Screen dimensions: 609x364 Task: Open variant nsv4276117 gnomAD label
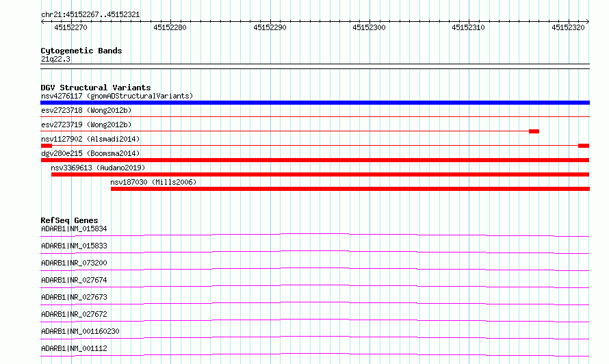[x=117, y=96]
